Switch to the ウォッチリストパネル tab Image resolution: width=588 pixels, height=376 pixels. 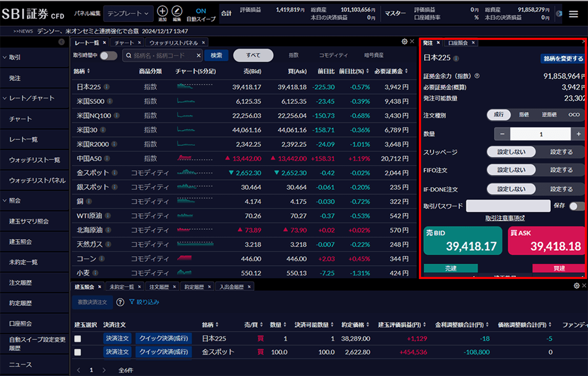click(x=173, y=42)
